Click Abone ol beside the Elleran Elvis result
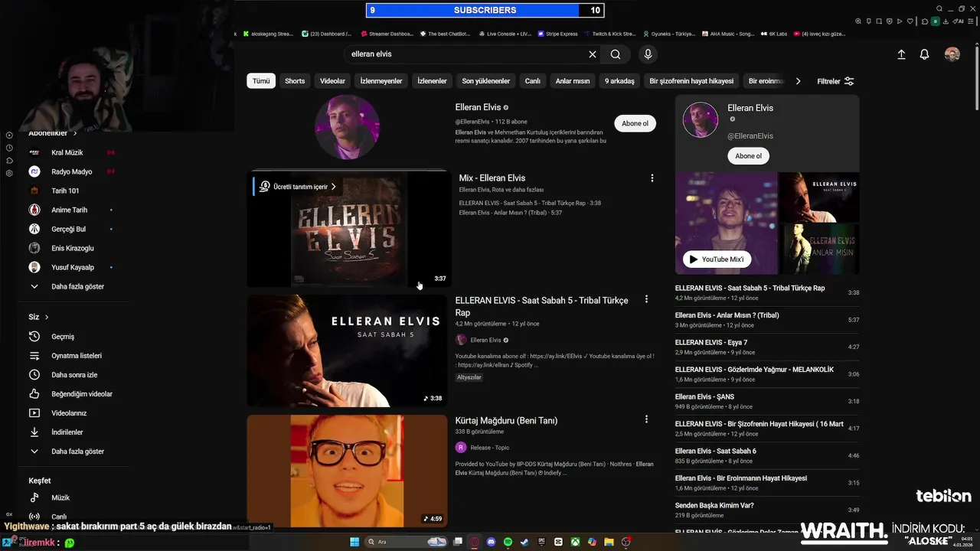980x551 pixels. tap(635, 123)
